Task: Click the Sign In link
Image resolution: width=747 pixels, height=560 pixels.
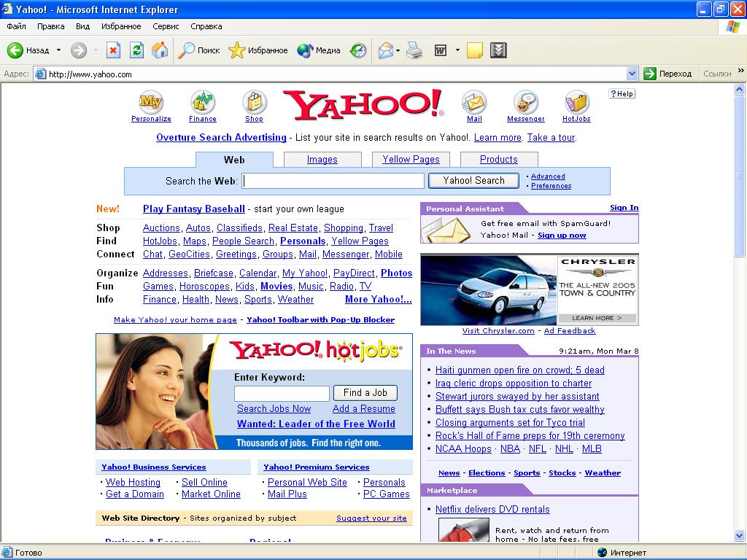Action: pos(624,208)
